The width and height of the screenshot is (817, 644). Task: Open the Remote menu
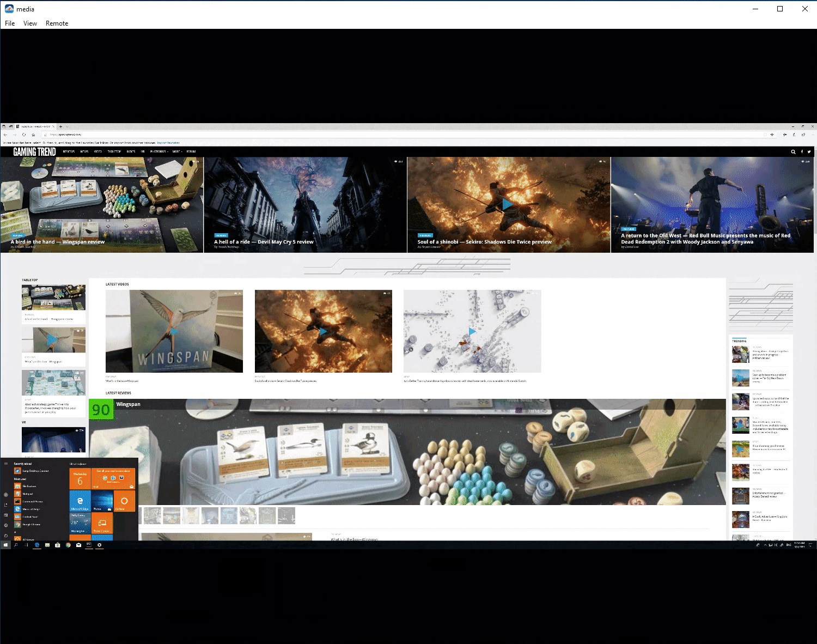pos(57,23)
